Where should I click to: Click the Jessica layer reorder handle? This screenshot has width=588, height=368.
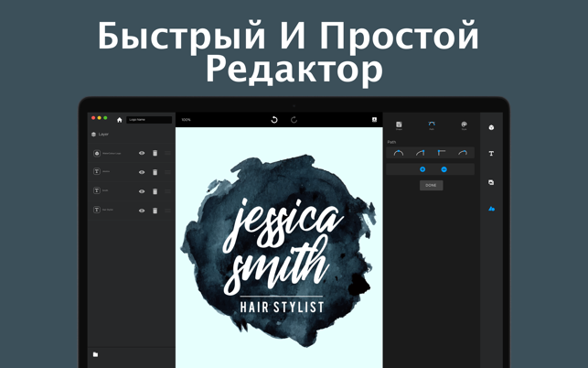point(167,172)
